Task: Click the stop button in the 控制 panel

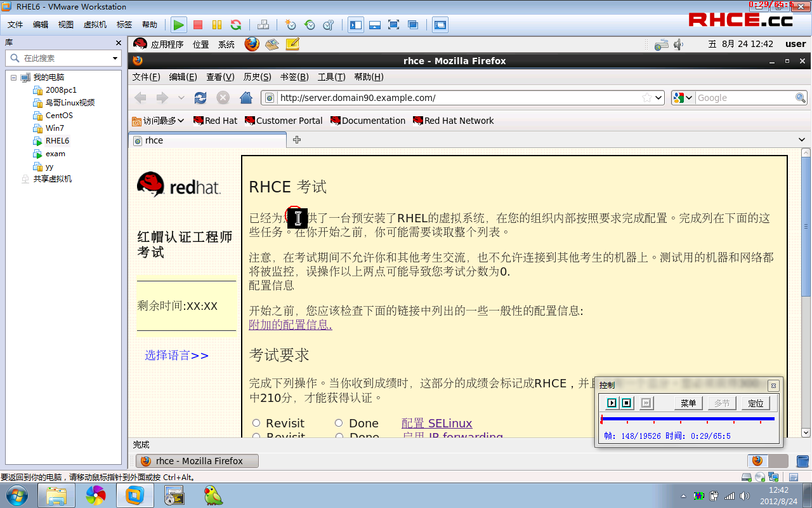Action: [x=627, y=403]
